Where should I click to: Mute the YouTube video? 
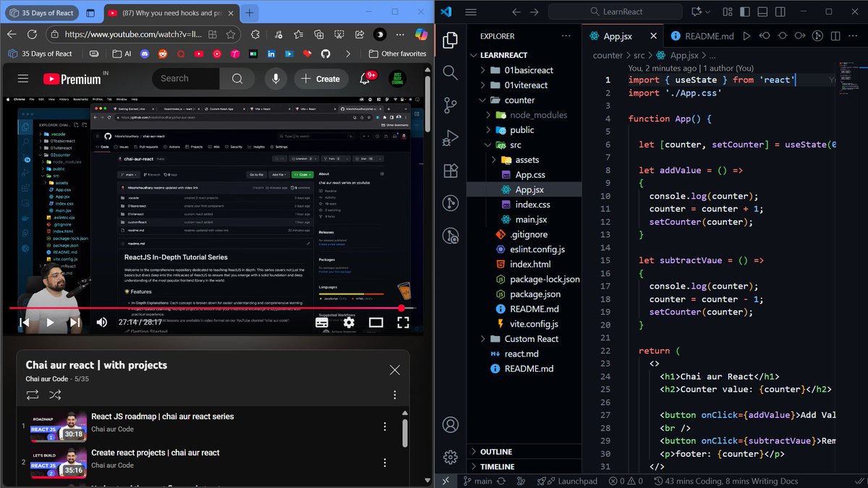pos(102,322)
